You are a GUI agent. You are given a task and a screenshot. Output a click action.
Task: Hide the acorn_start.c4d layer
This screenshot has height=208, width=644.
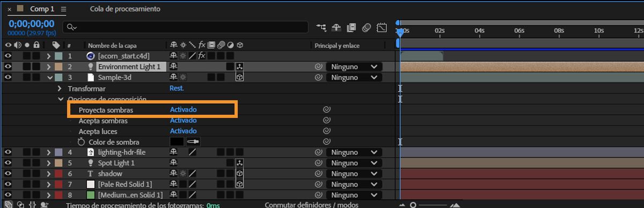[x=8, y=56]
